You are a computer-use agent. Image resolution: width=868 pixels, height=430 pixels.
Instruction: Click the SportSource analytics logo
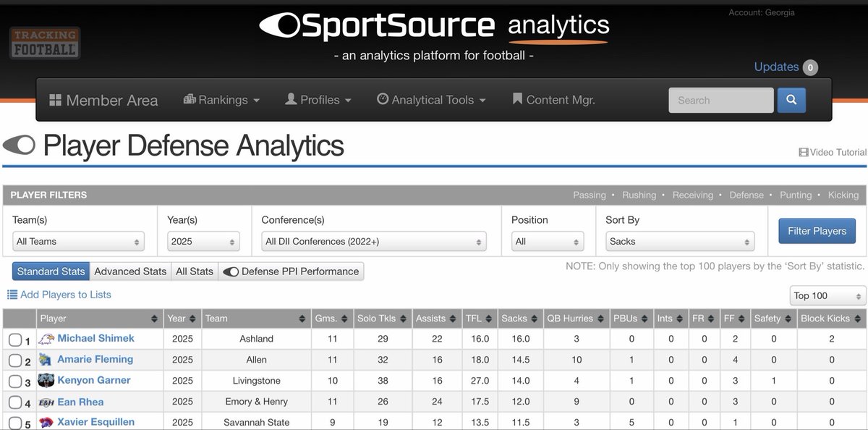[x=434, y=26]
